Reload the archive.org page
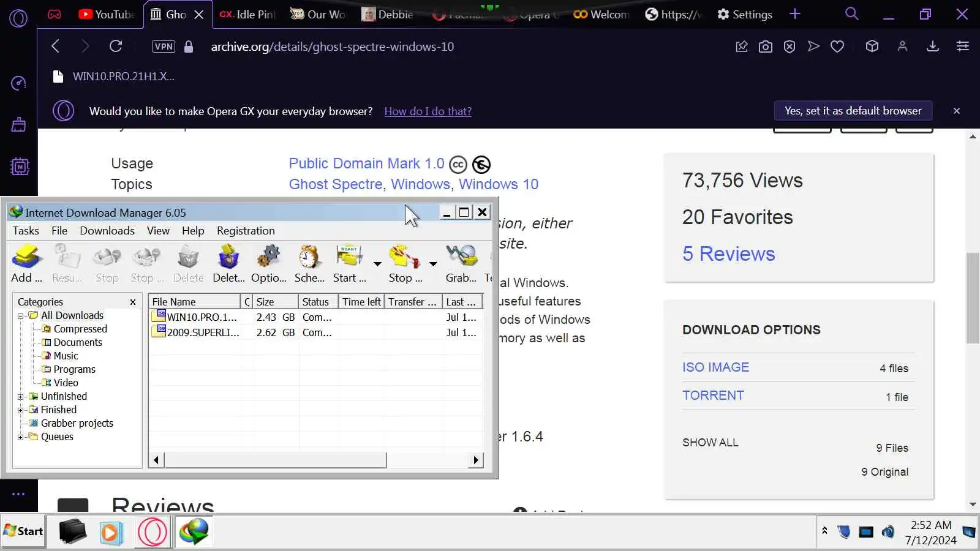Viewport: 980px width, 551px height. (x=116, y=46)
